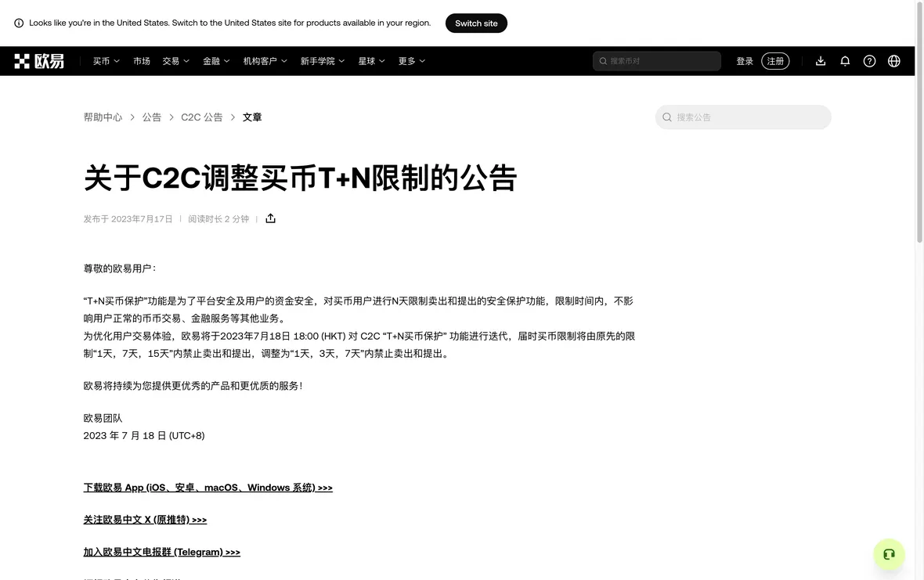Open the customer support chat bubble
The width and height of the screenshot is (924, 580).
pos(889,554)
